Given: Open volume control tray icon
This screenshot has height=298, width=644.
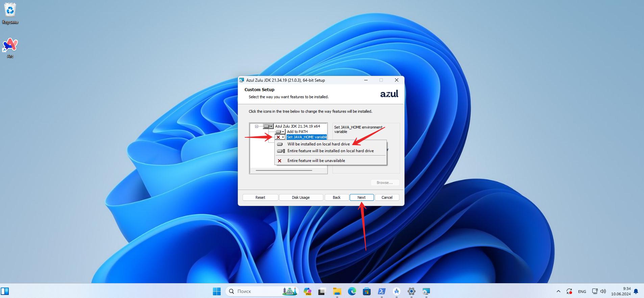Looking at the screenshot, I should click(603, 291).
